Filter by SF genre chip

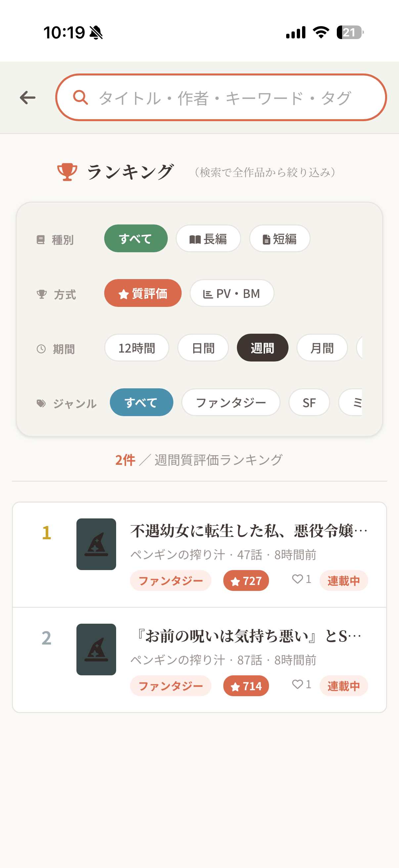(309, 402)
